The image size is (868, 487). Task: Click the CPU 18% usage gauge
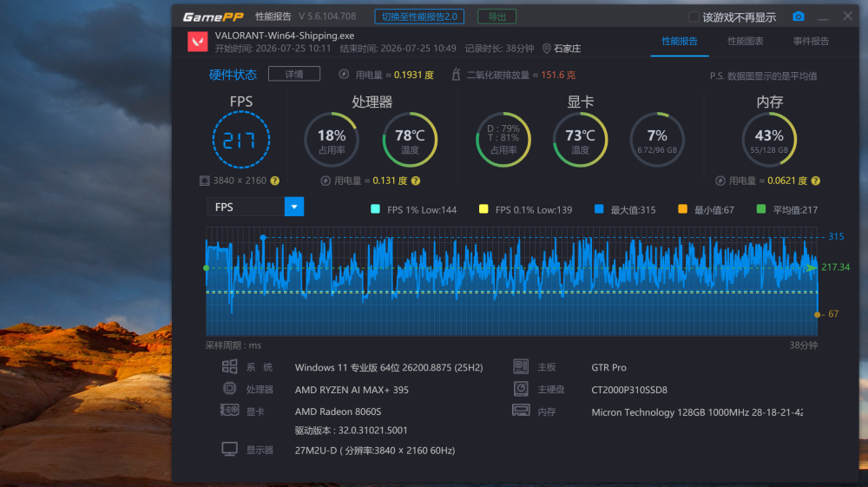coord(332,140)
